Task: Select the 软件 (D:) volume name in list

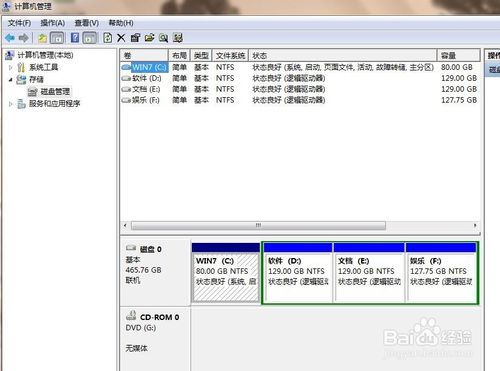Action: tap(147, 78)
